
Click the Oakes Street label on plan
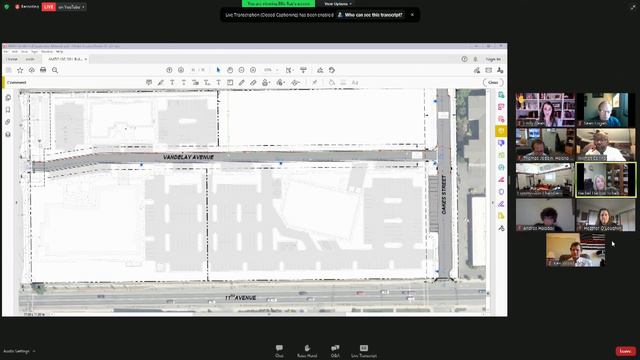click(444, 194)
